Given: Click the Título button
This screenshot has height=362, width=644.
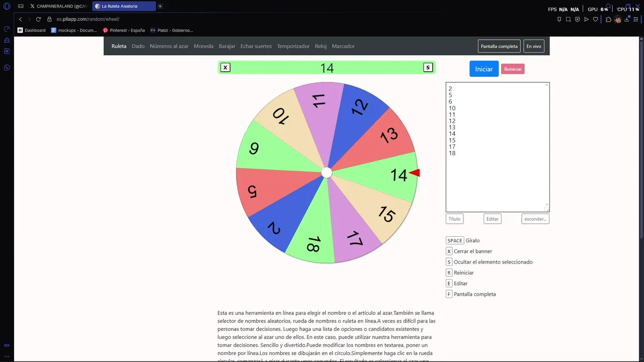Looking at the screenshot, I should (454, 219).
